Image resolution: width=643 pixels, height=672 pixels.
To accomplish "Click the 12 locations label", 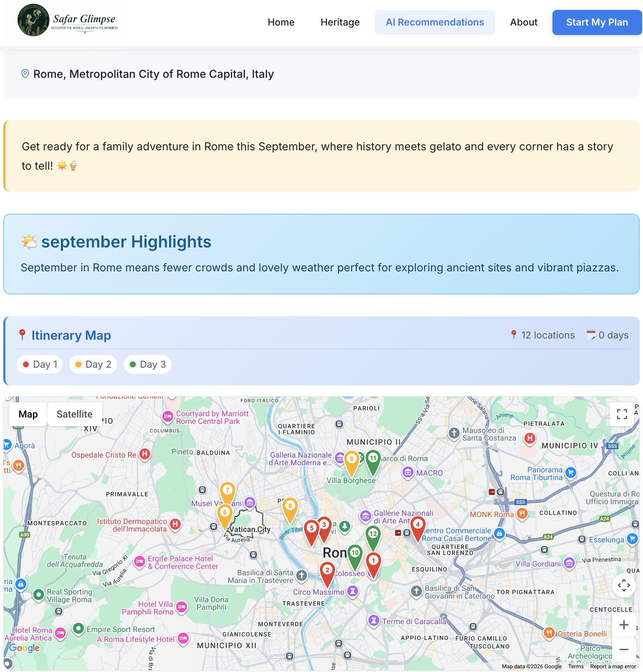I will [x=543, y=335].
